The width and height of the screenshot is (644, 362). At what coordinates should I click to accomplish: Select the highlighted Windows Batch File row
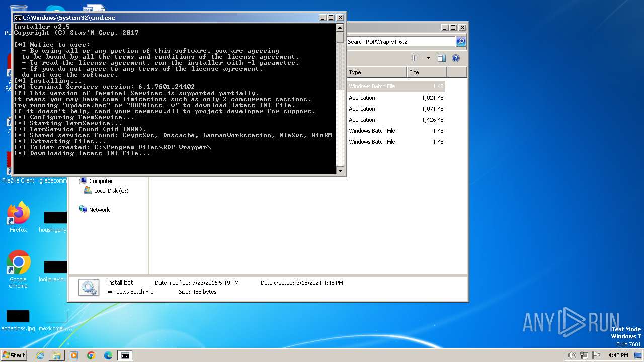396,86
